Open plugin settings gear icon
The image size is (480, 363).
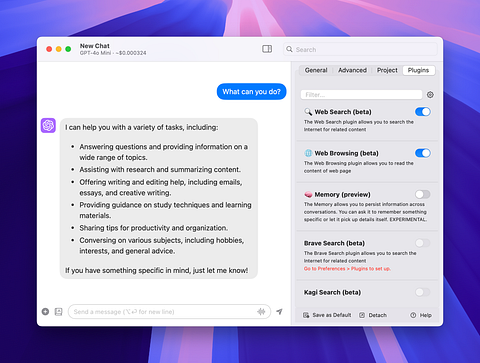[x=430, y=95]
